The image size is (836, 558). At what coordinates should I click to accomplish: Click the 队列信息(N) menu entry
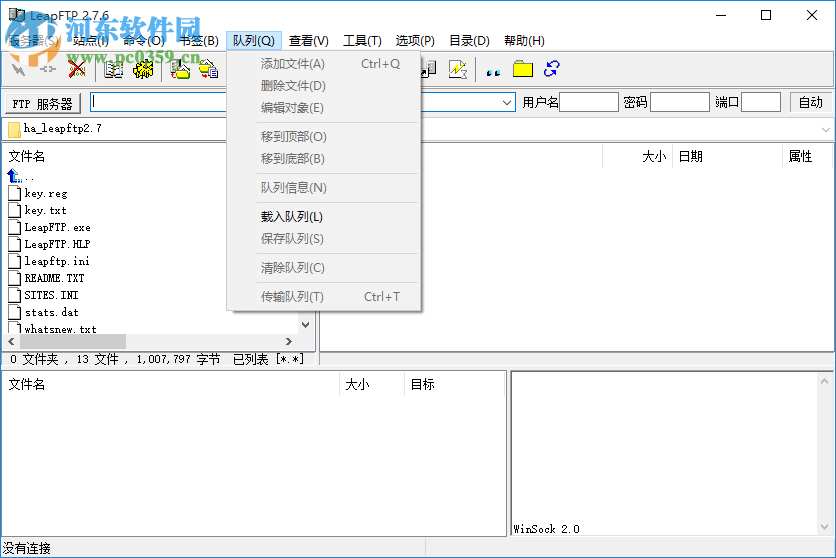324,188
